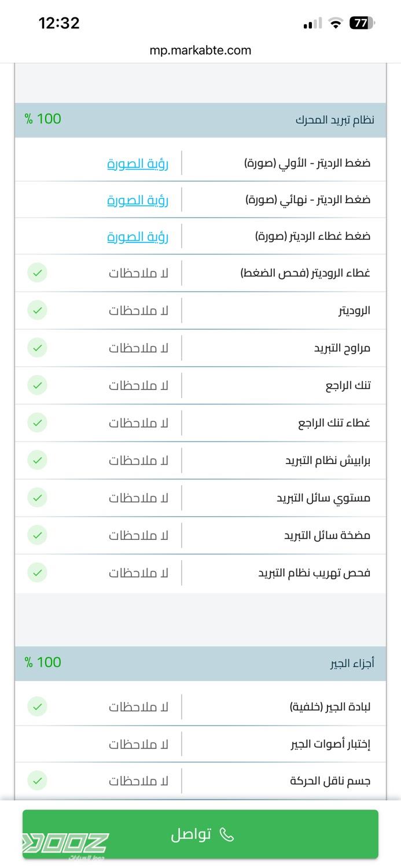Click check icon beside تنك الراجع
Screen dimensions: 401x868
click(x=37, y=385)
